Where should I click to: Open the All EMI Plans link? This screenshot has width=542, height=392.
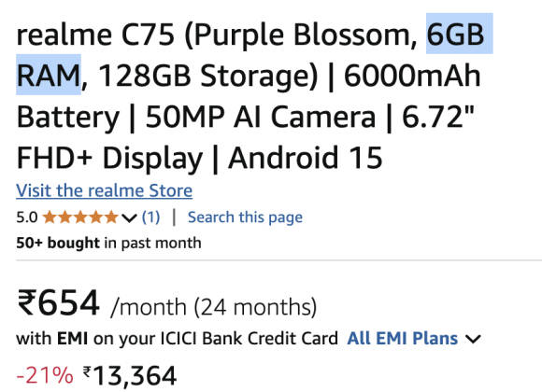coord(403,338)
